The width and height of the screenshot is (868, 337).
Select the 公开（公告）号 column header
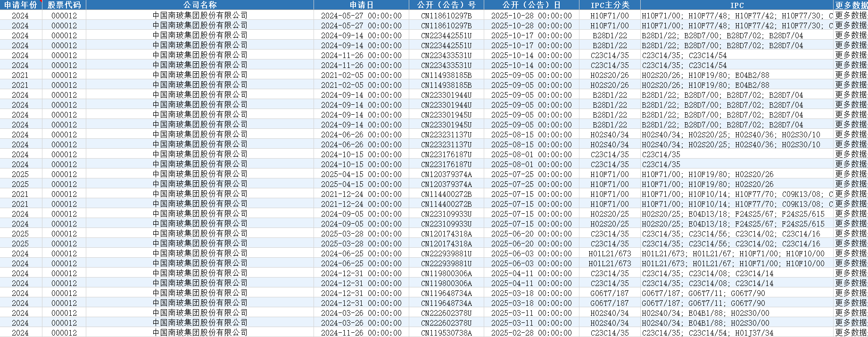click(446, 5)
